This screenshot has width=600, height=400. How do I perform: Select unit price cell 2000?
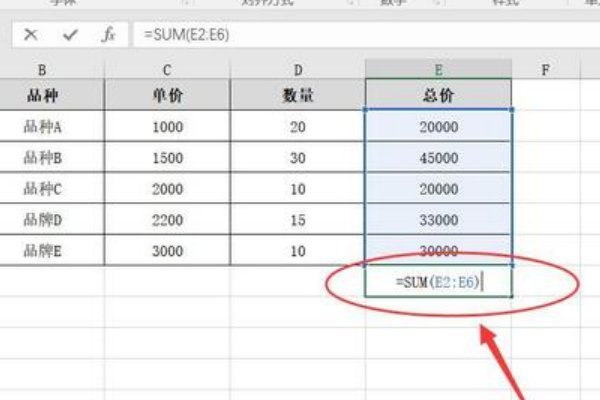click(167, 188)
